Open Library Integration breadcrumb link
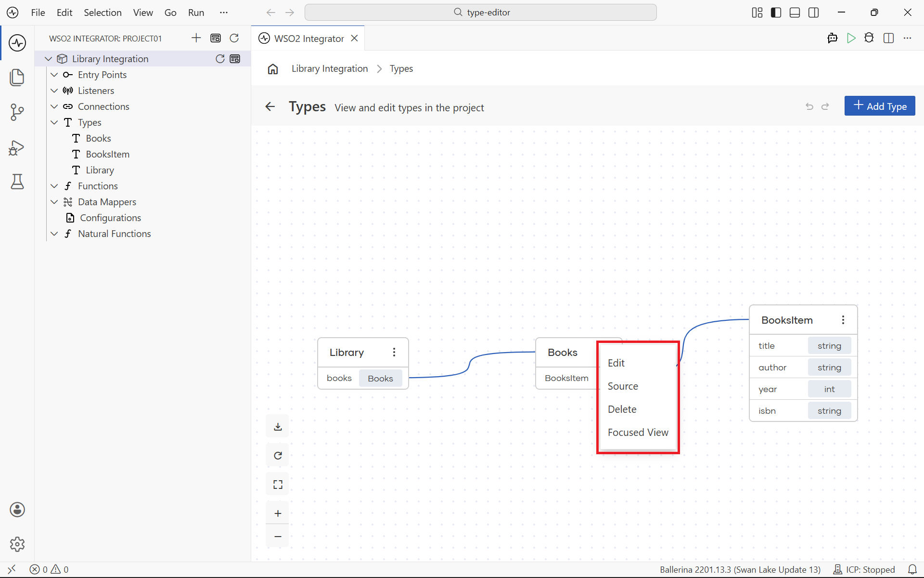Image resolution: width=924 pixels, height=578 pixels. coord(330,69)
